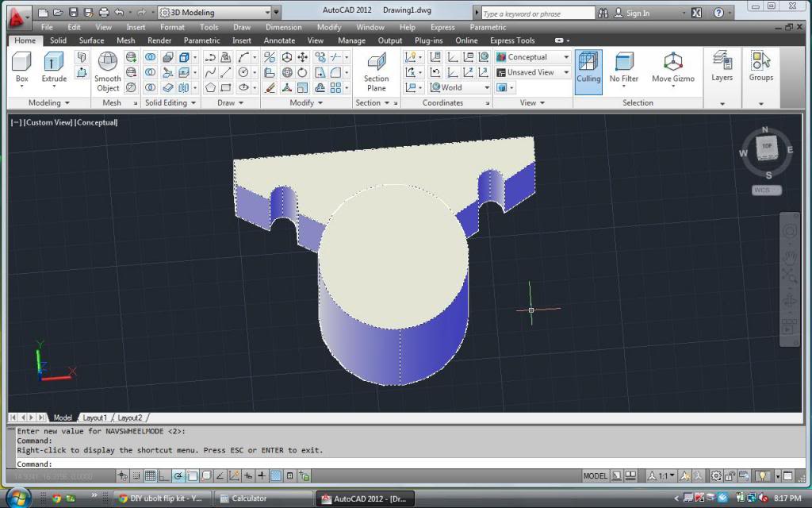Click the Slice solid editing icon
This screenshot has width=812, height=508.
(x=167, y=72)
